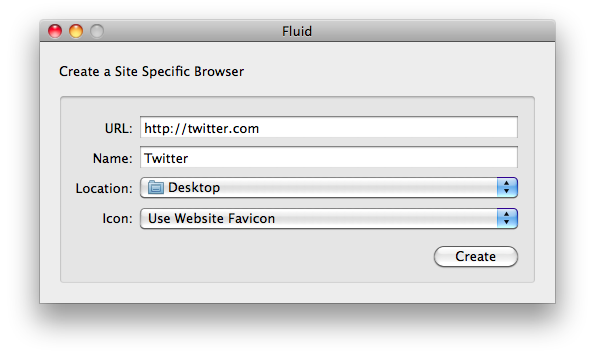The image size is (595, 363).
Task: Expand the Location dropdown showing Desktop
Action: 329,187
